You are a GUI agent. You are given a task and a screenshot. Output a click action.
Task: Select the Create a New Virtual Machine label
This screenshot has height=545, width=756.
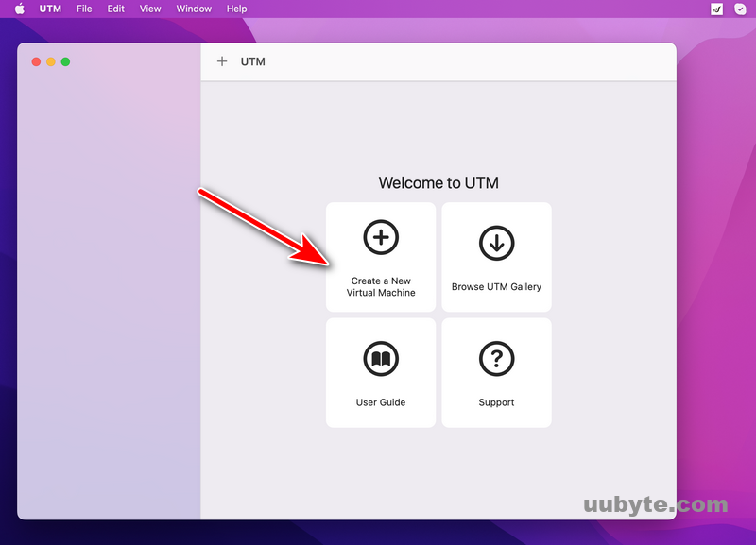tap(381, 287)
